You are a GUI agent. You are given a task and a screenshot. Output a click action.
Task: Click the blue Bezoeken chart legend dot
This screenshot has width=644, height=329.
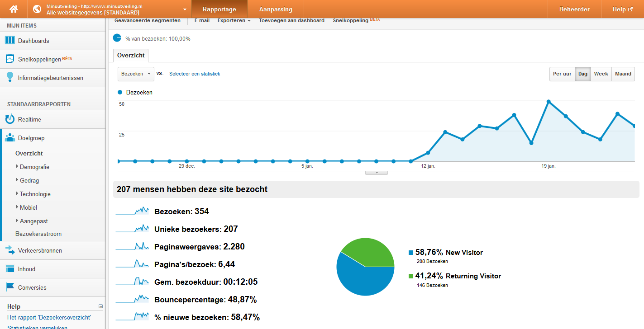tap(120, 92)
